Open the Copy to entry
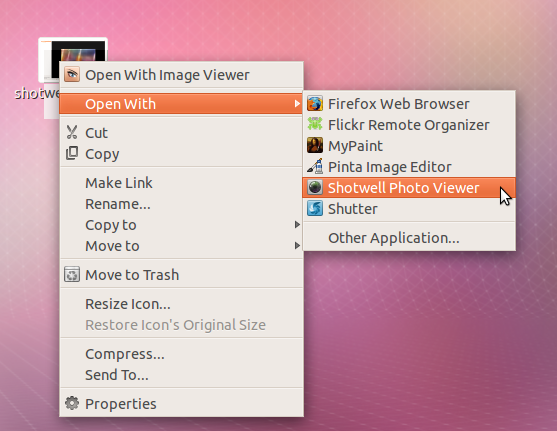This screenshot has width=557, height=431. (181, 225)
